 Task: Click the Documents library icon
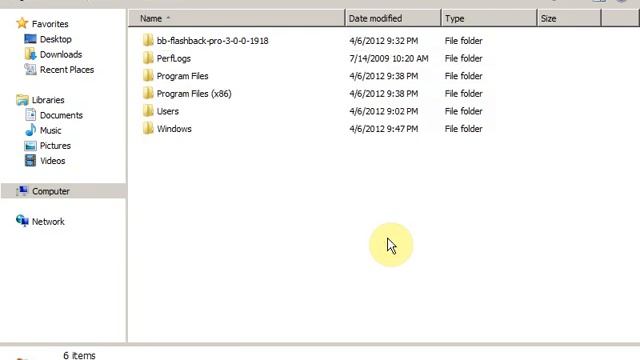[x=30, y=115]
